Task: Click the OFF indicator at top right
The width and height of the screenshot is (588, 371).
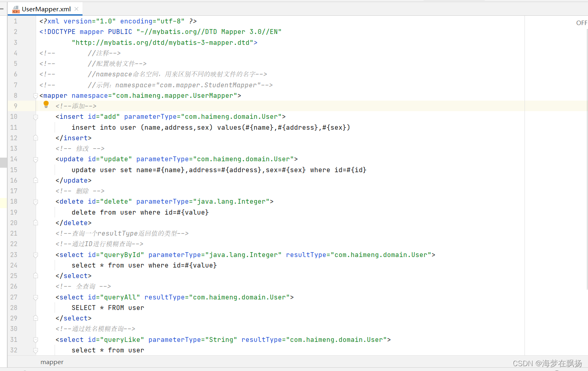Action: [582, 23]
